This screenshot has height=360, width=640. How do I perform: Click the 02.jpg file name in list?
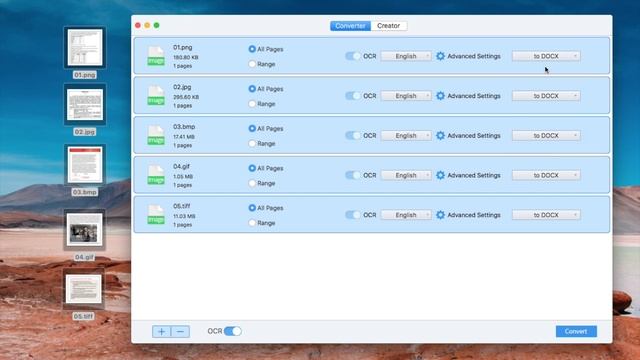(x=182, y=87)
